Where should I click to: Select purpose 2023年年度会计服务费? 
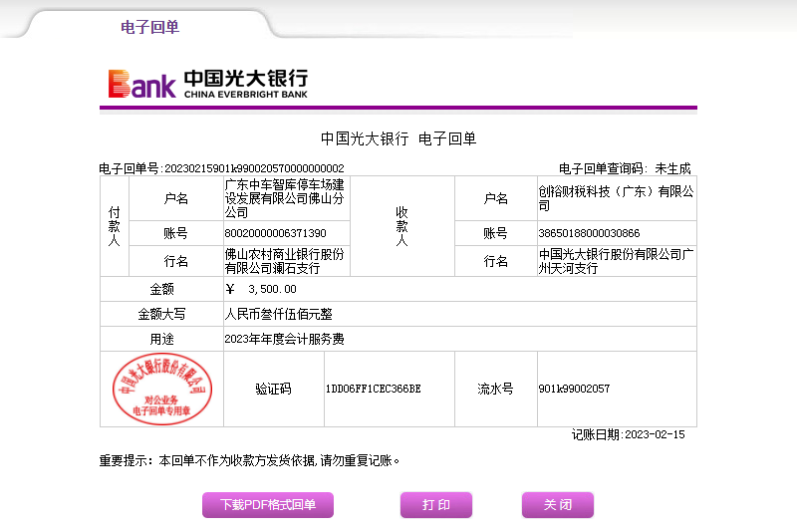(x=285, y=339)
